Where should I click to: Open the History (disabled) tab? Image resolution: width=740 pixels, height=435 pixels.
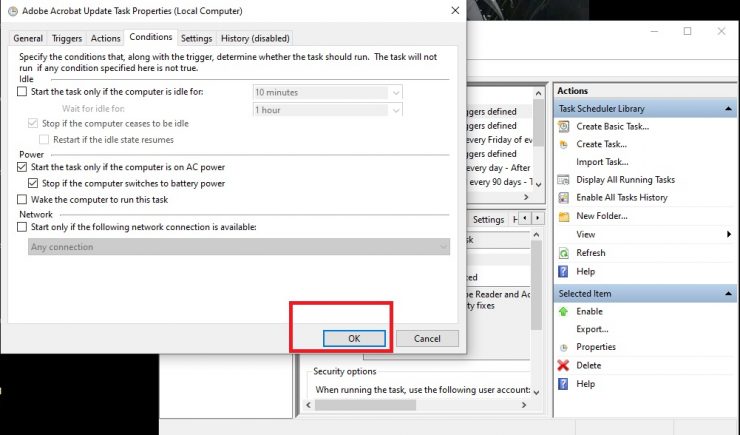point(255,38)
